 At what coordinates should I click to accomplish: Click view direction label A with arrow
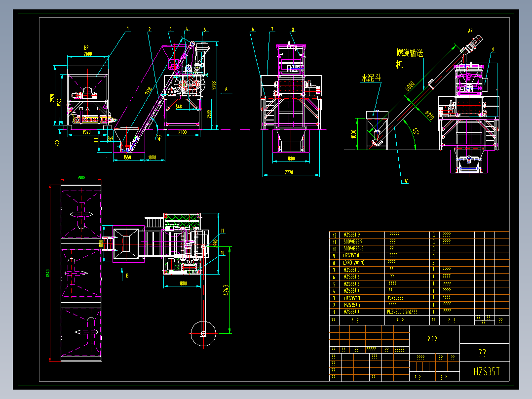pos(227,90)
